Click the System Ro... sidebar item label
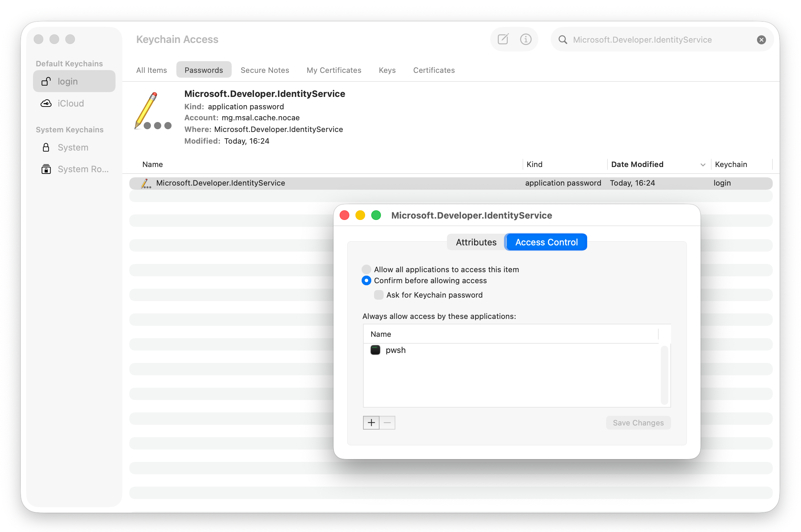The image size is (801, 532). point(83,169)
